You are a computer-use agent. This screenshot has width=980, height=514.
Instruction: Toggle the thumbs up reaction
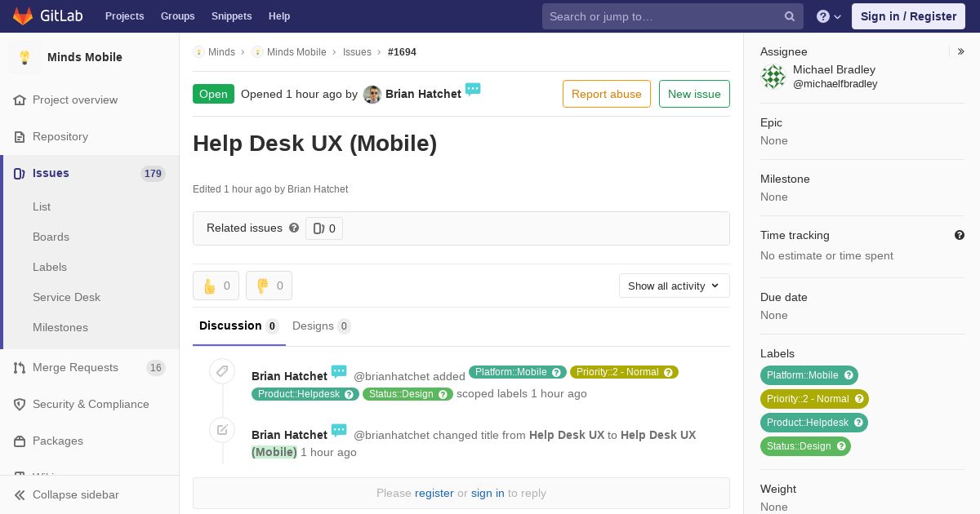point(216,286)
